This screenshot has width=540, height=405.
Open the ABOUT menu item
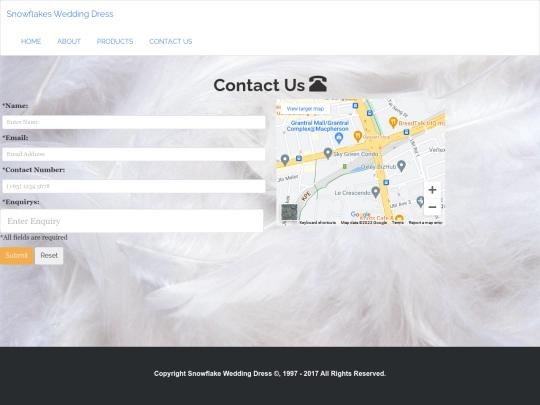(x=69, y=41)
